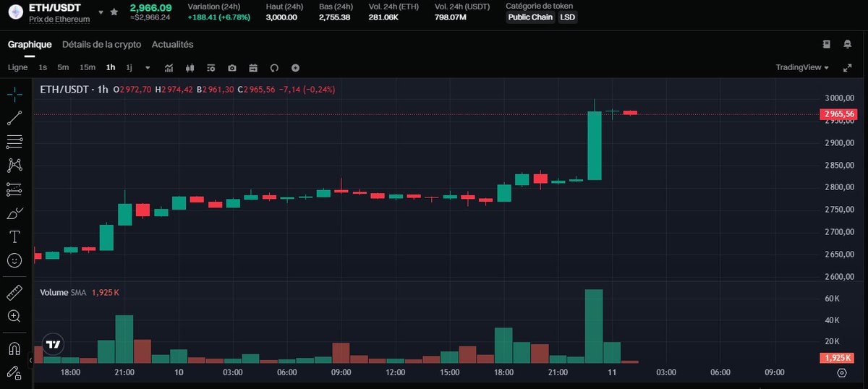
Task: Select the 1s time interval
Action: pos(43,67)
